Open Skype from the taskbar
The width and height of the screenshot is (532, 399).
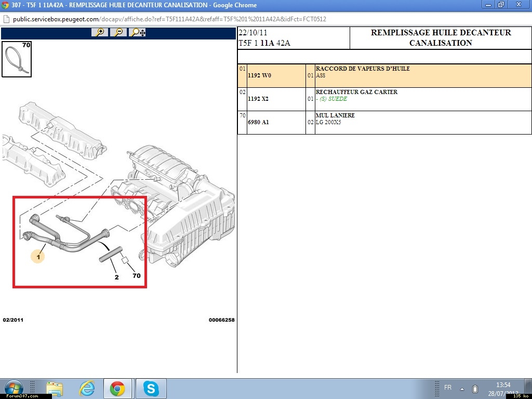click(151, 389)
